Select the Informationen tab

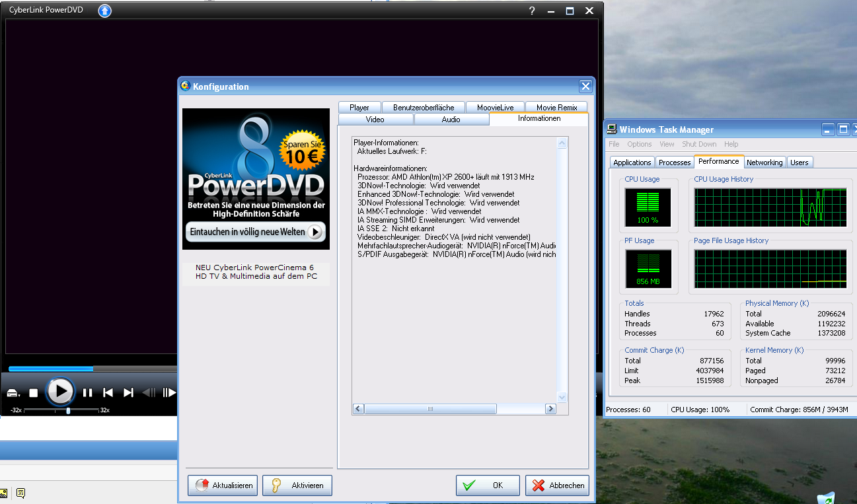[x=539, y=118]
